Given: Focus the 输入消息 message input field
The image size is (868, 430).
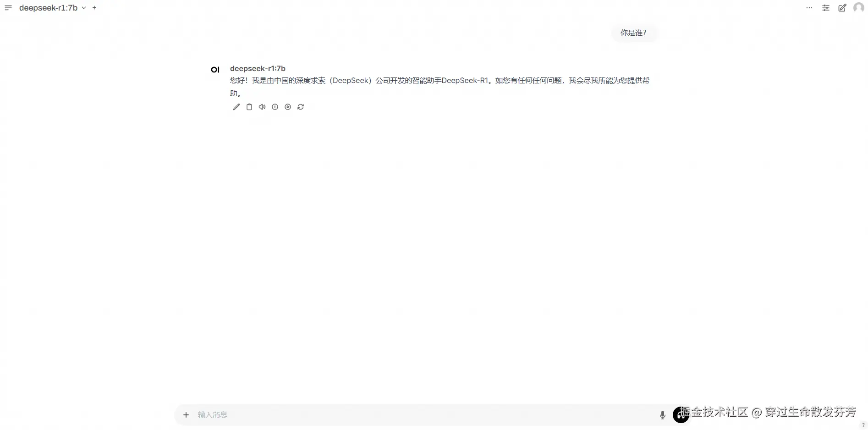Looking at the screenshot, I should pos(424,415).
